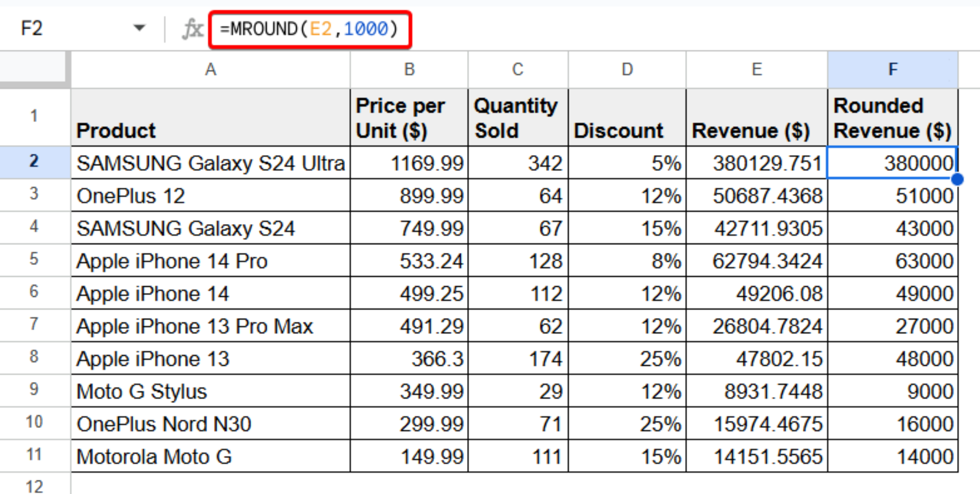This screenshot has height=494, width=980.
Task: Select row 5 header
Action: pyautogui.click(x=34, y=260)
